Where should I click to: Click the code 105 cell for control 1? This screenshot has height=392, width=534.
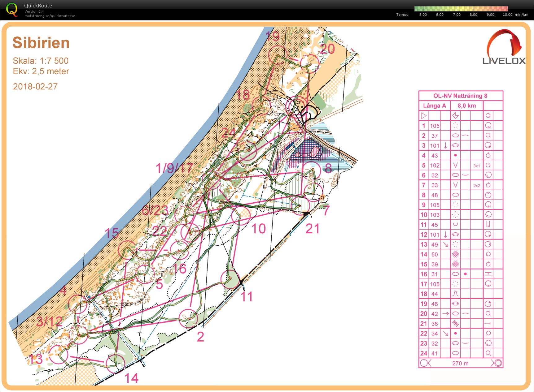435,126
